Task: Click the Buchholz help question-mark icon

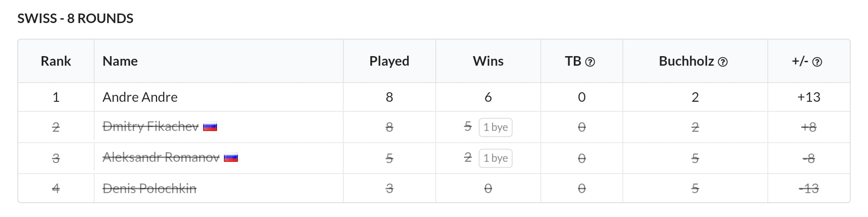Action: click(x=723, y=62)
